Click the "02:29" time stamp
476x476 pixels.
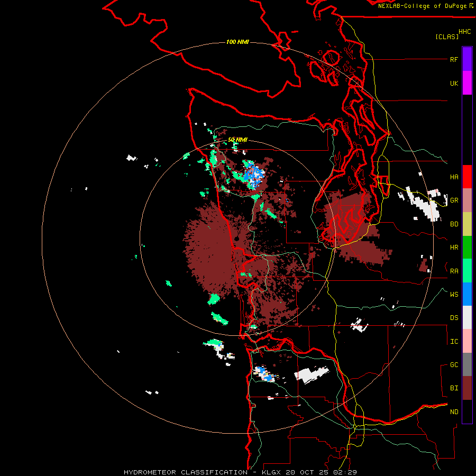coord(346,472)
